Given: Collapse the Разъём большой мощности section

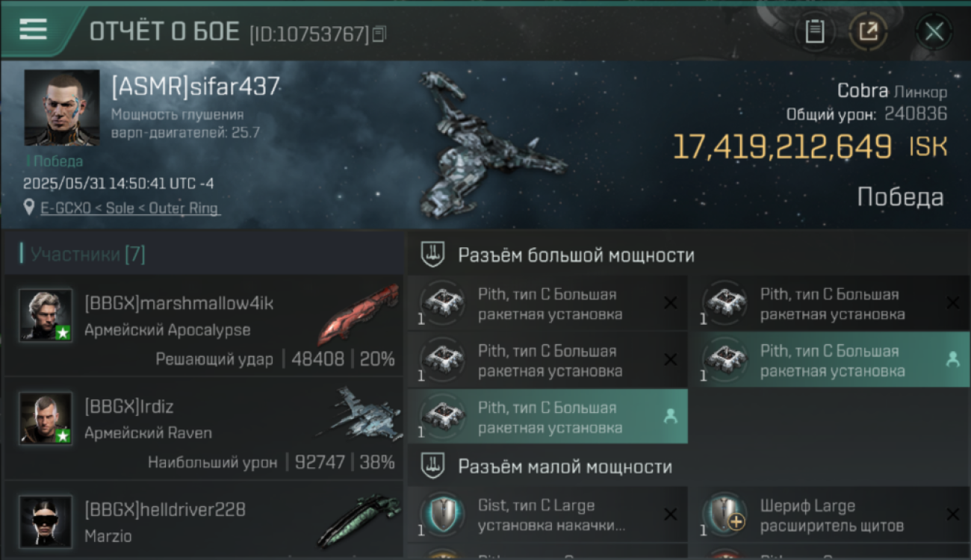Looking at the screenshot, I should pos(689,255).
